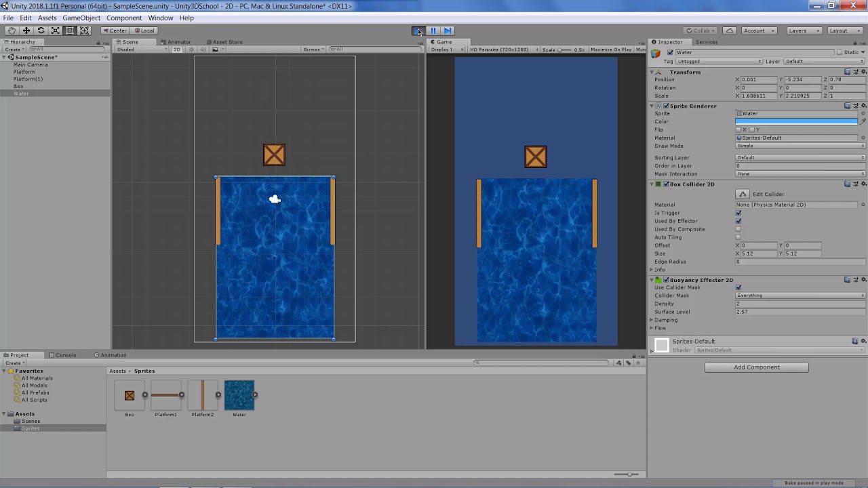
Task: Toggle Is Trigger checkbox
Action: [x=738, y=213]
